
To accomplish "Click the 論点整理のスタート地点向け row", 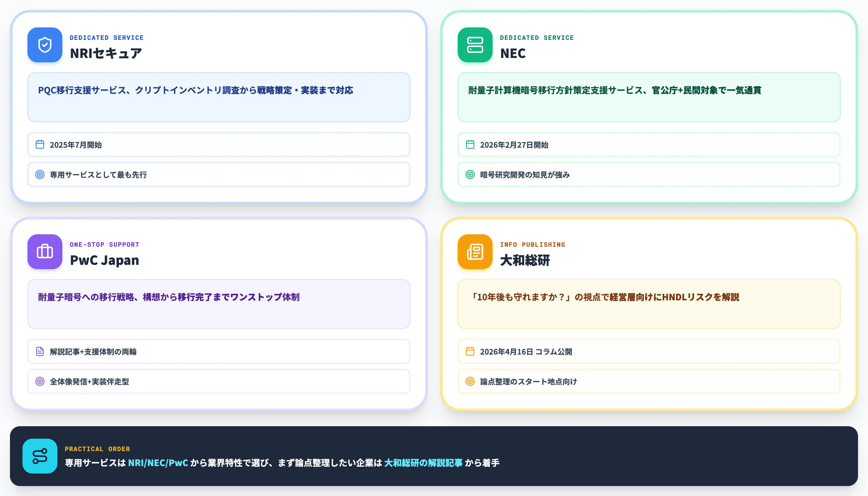I will (649, 382).
